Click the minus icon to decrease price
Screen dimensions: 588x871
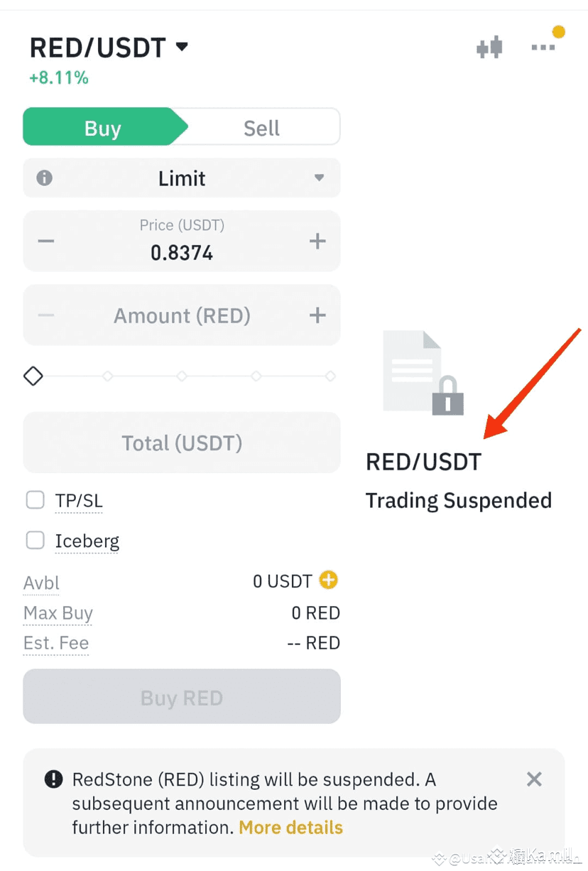click(45, 241)
